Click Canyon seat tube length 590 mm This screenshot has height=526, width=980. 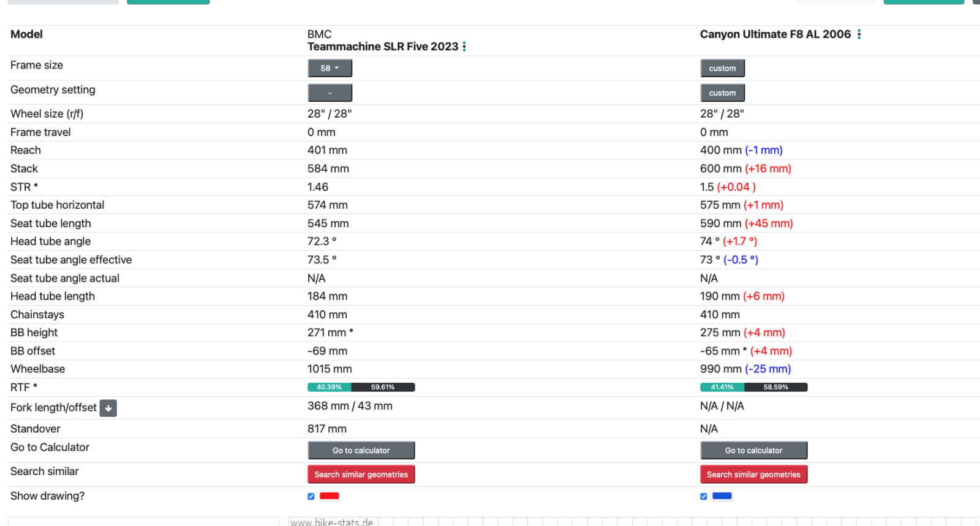click(x=721, y=224)
